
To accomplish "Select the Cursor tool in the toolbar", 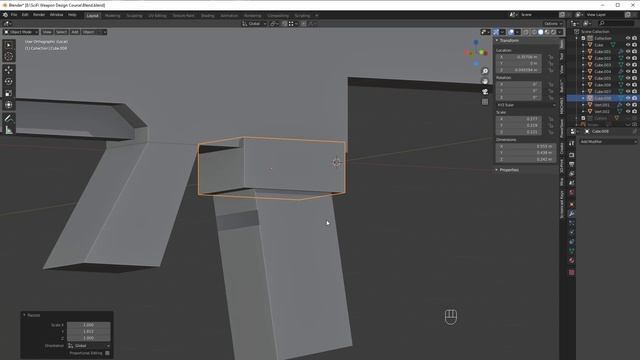I will pyautogui.click(x=9, y=56).
